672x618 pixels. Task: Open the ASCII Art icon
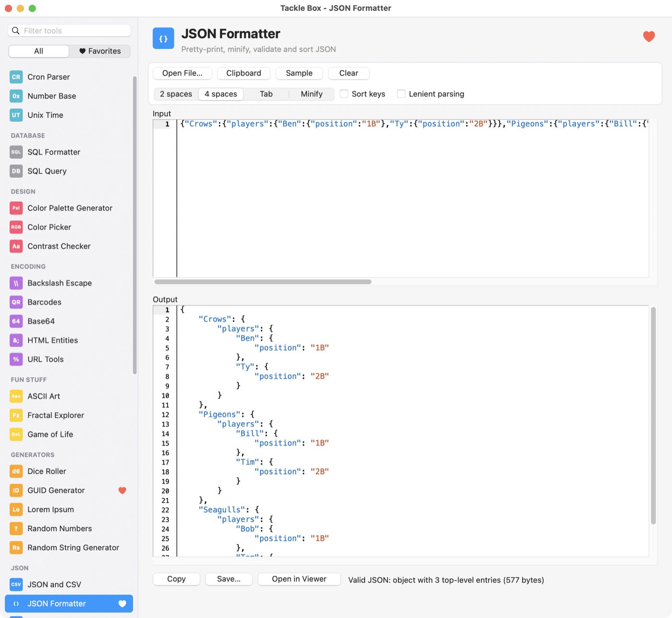[16, 396]
